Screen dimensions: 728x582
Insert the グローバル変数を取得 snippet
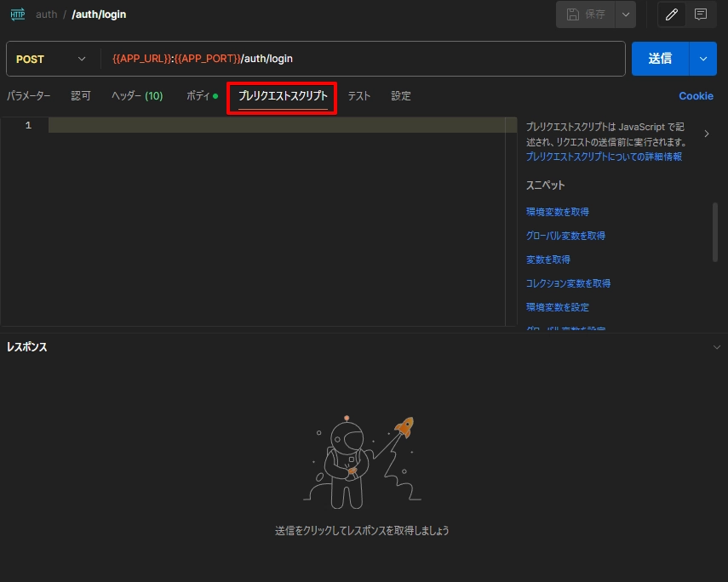click(x=565, y=236)
